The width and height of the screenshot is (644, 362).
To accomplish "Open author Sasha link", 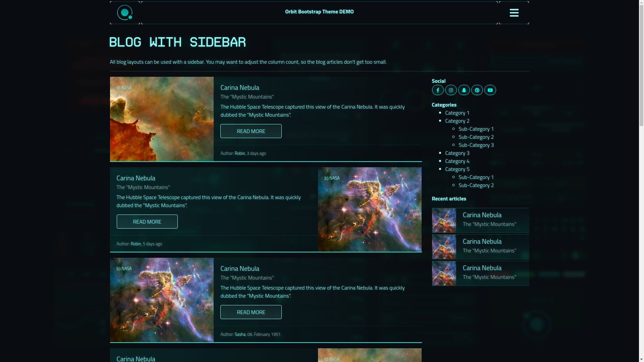I will 240,334.
